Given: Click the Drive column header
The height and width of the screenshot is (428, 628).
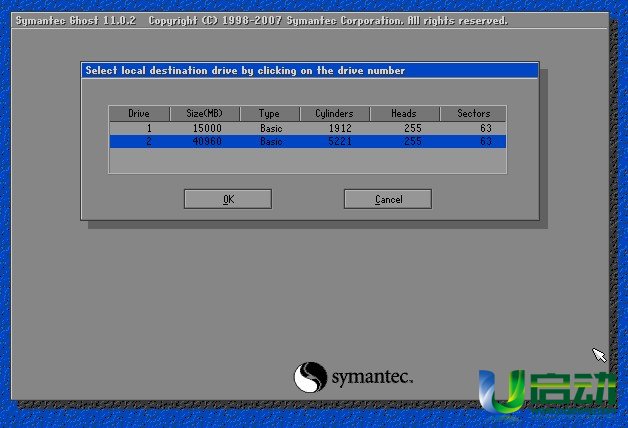Looking at the screenshot, I should click(139, 113).
